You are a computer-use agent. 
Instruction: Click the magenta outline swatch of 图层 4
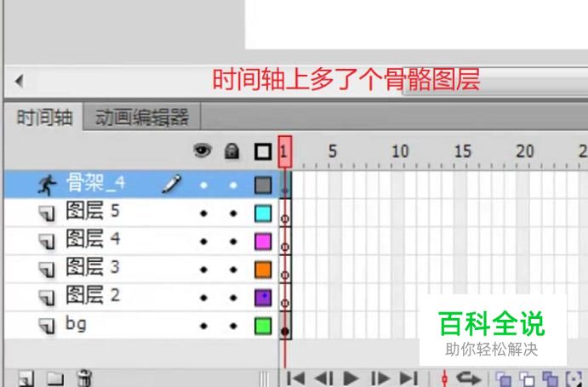pyautogui.click(x=263, y=242)
